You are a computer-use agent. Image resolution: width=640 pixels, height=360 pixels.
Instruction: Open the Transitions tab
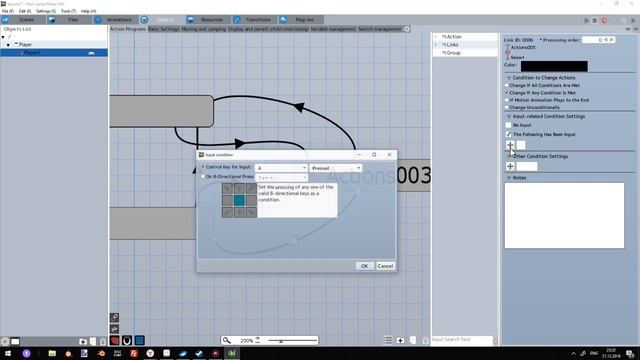254,20
